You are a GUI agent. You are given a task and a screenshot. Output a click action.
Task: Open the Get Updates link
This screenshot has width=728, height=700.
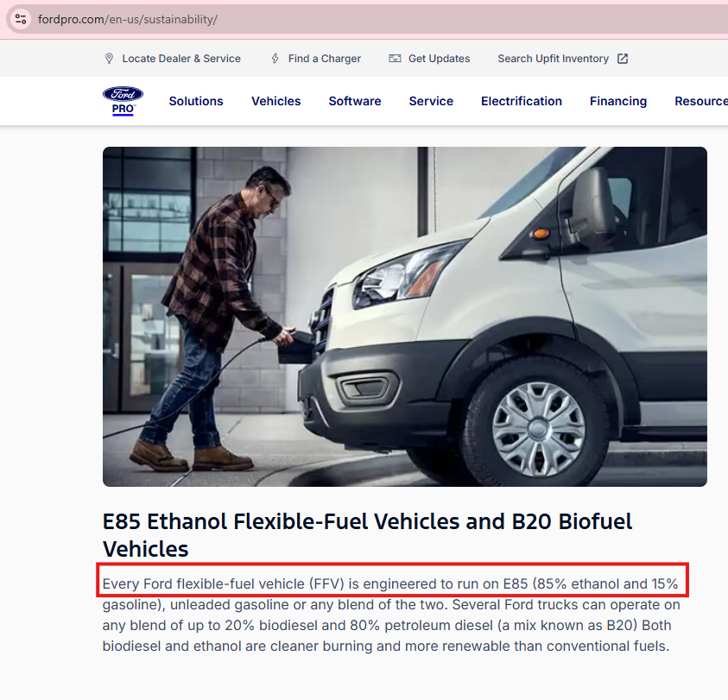tap(439, 59)
